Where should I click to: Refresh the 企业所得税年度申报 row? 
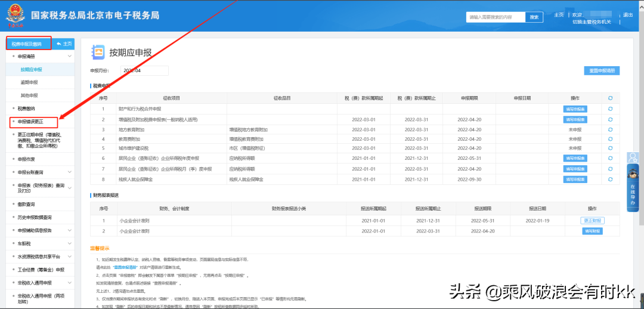pos(611,158)
